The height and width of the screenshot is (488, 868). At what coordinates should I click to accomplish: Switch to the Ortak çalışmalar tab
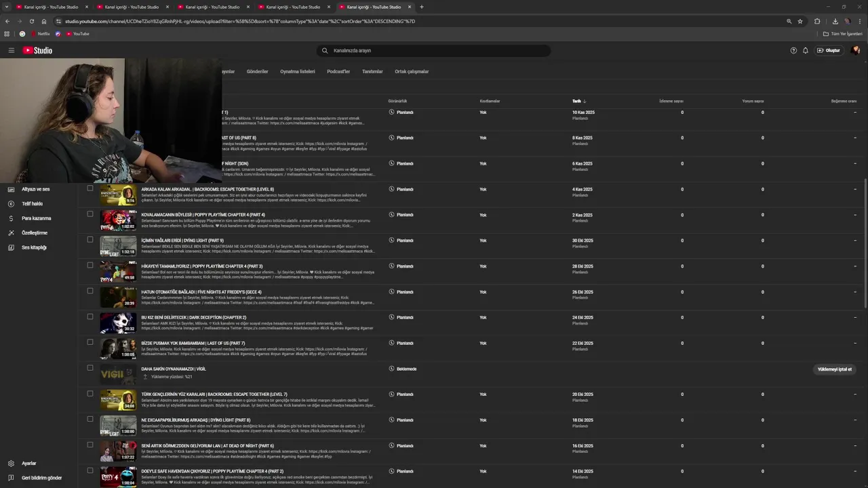click(412, 71)
